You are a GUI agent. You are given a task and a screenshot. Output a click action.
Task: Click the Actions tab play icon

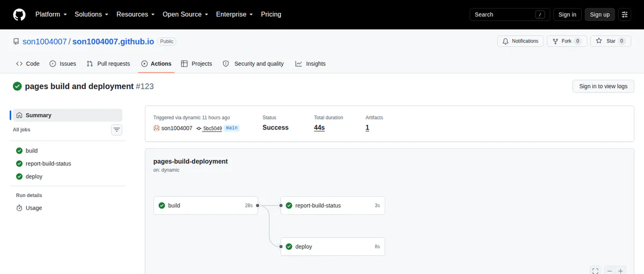144,63
